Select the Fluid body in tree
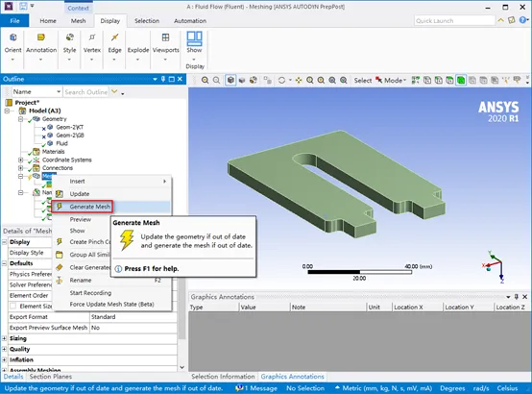This screenshot has width=532, height=394. pos(61,143)
